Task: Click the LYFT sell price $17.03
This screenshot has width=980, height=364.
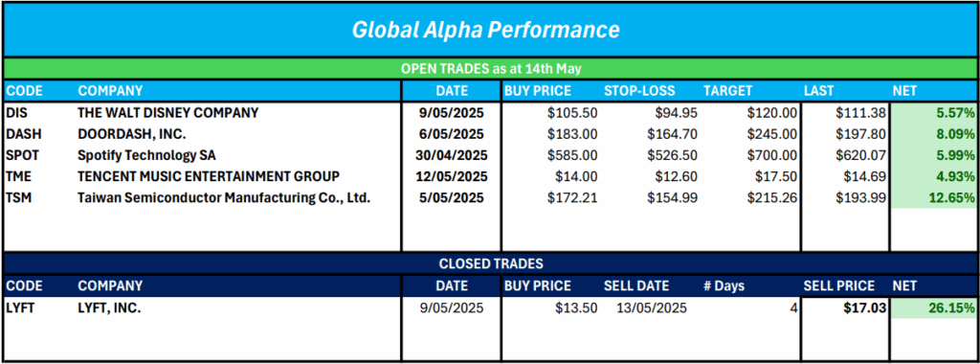Action: [864, 307]
